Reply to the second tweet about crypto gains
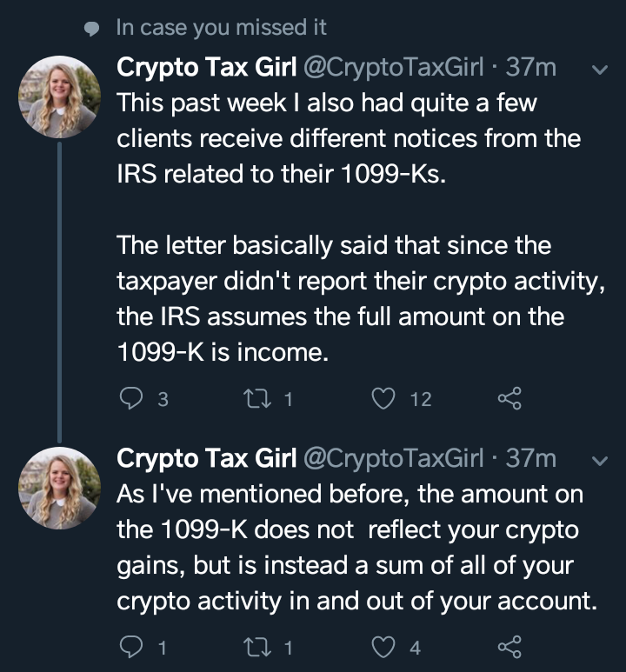The width and height of the screenshot is (626, 672). [131, 647]
